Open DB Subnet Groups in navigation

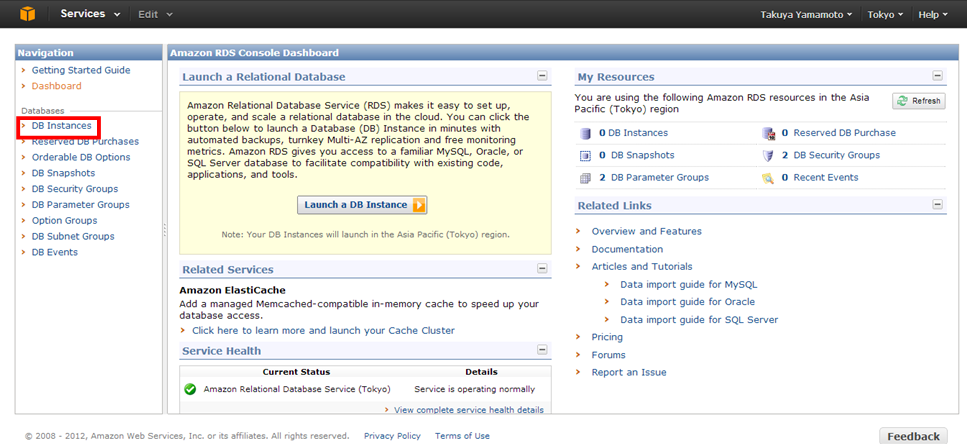point(73,237)
